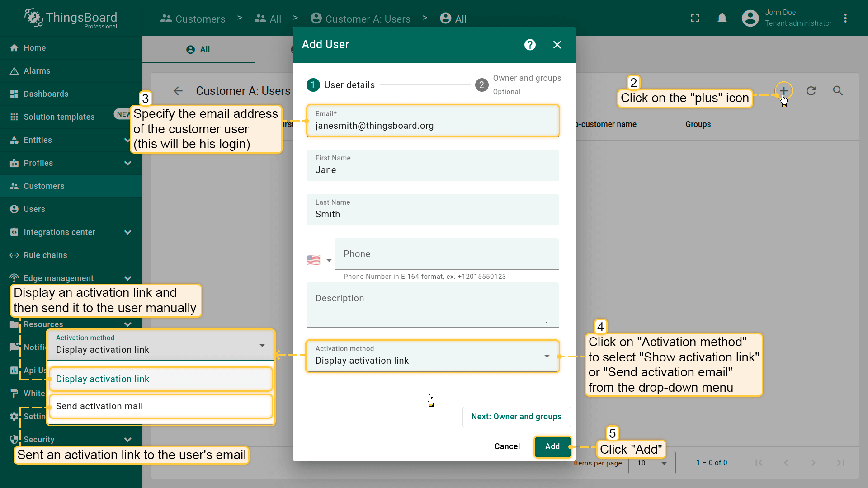The height and width of the screenshot is (488, 868).
Task: Open search with magnifier icon
Action: (x=838, y=91)
